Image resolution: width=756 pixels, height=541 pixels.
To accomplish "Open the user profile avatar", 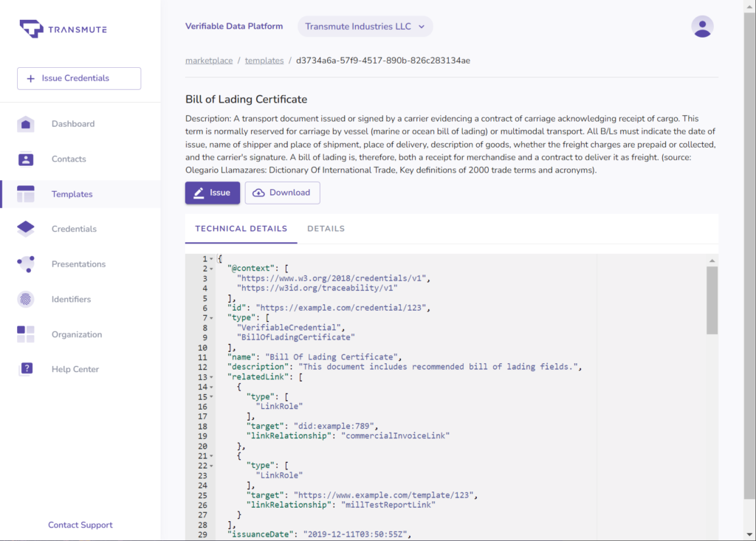I will [702, 27].
